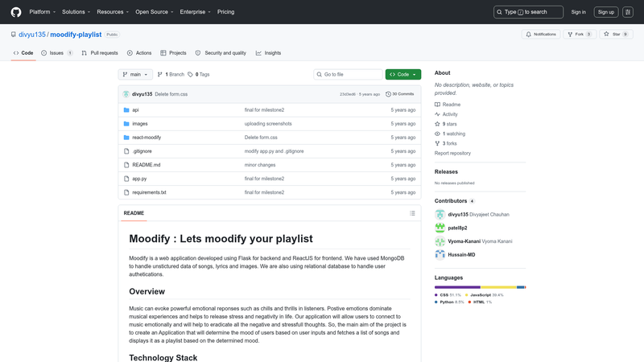644x362 pixels.
Task: Click the README.md file icon
Action: point(126,165)
